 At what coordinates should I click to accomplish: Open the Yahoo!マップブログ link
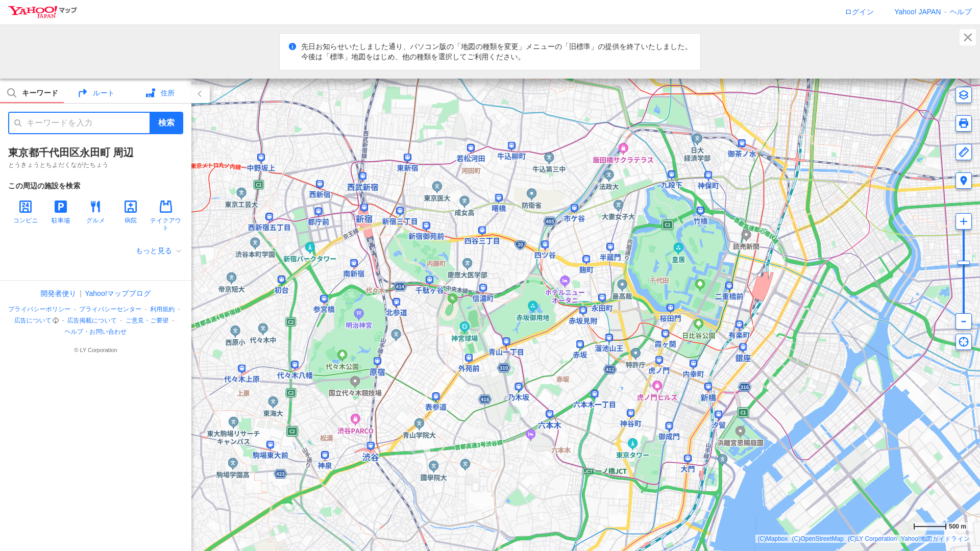[117, 293]
